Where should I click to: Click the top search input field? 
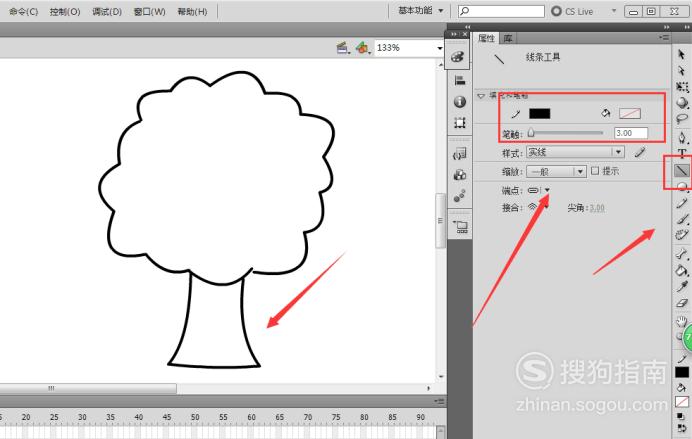click(x=501, y=11)
